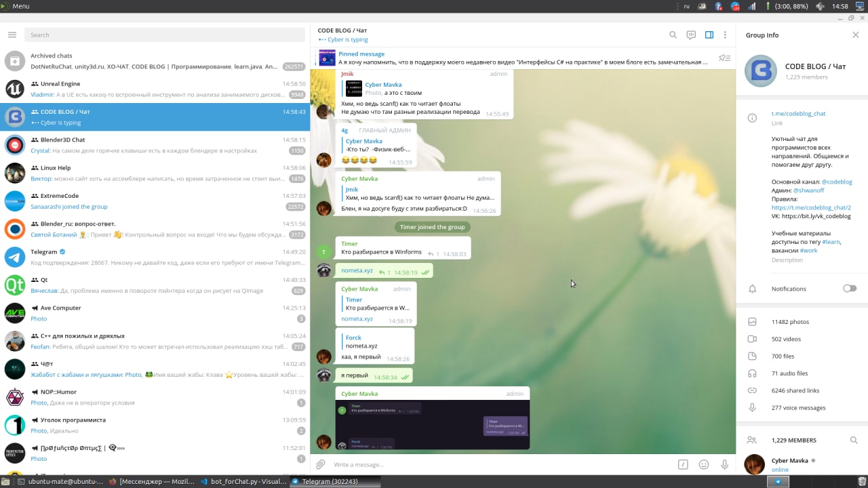This screenshot has height=488, width=868.
Task: Open the Blender3D Chat
Action: click(155, 145)
